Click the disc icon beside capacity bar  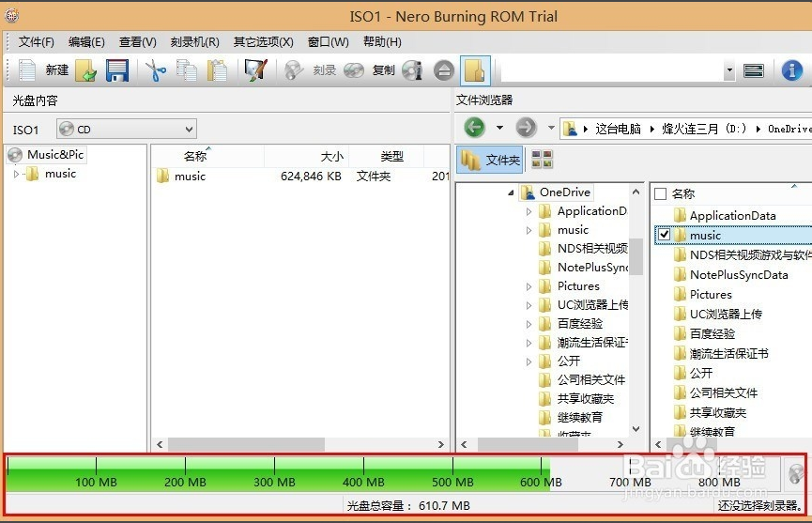(x=795, y=474)
